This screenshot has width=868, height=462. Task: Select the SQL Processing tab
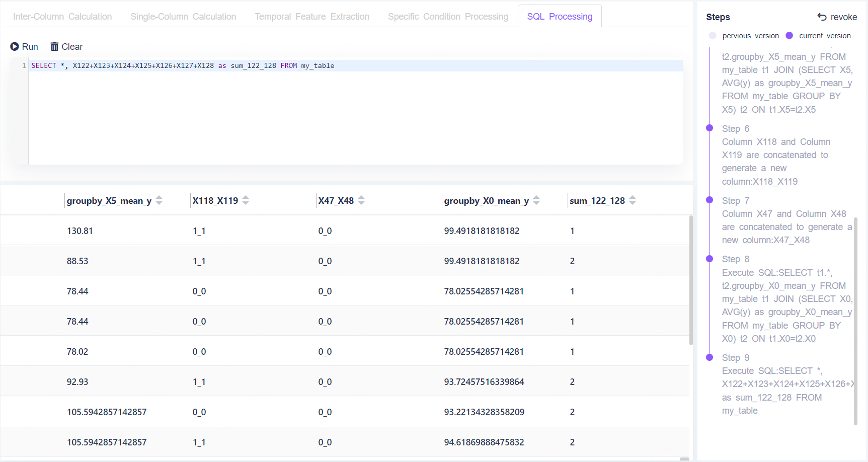(560, 16)
